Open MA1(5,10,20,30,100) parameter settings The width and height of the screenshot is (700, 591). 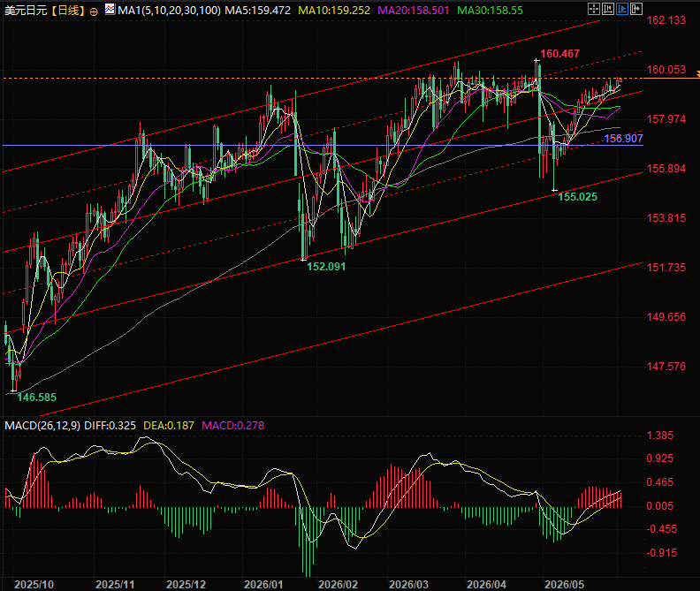tap(169, 10)
